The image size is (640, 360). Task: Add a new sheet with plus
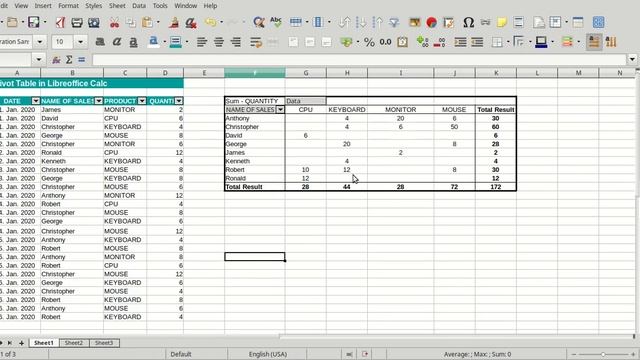[21, 343]
